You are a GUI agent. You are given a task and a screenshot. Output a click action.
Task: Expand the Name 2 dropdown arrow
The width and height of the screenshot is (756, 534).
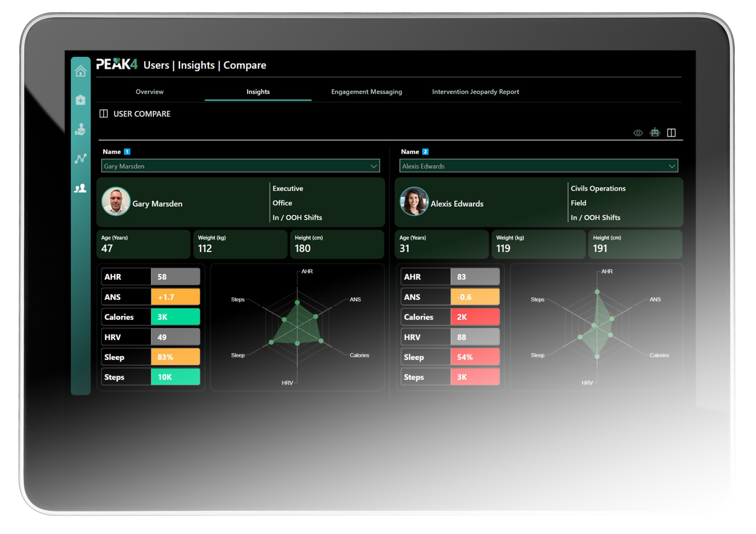(x=672, y=166)
